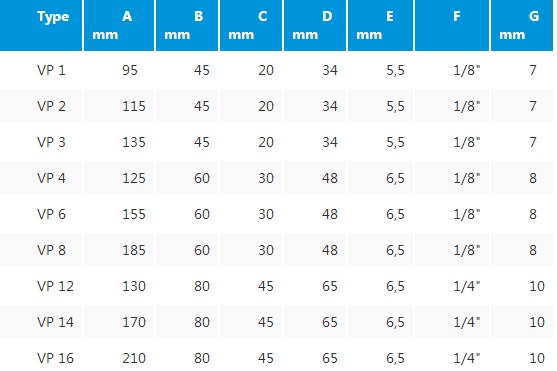Select 1/4" value in VP 12 row

467,286
